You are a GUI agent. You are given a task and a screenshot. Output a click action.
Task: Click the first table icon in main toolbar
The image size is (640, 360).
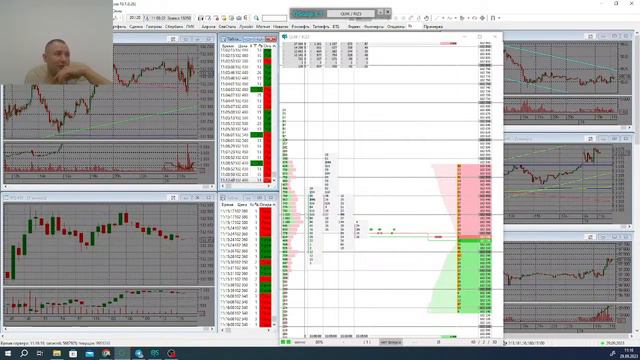[200, 18]
